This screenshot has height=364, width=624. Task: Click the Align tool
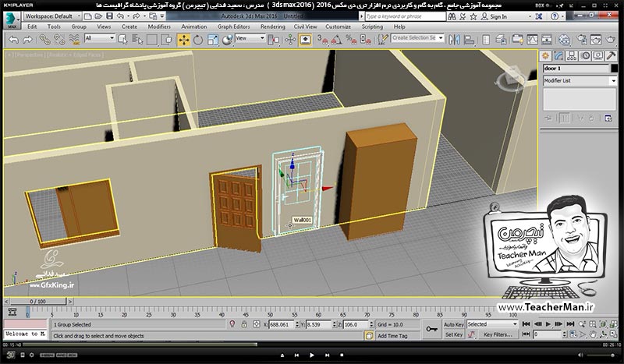click(470, 40)
